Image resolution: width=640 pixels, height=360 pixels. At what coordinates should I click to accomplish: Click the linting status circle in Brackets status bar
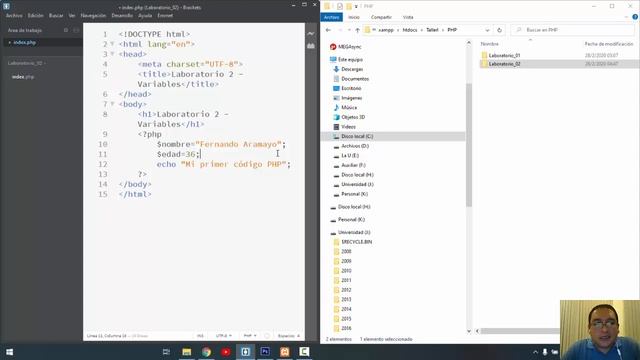[x=267, y=336]
